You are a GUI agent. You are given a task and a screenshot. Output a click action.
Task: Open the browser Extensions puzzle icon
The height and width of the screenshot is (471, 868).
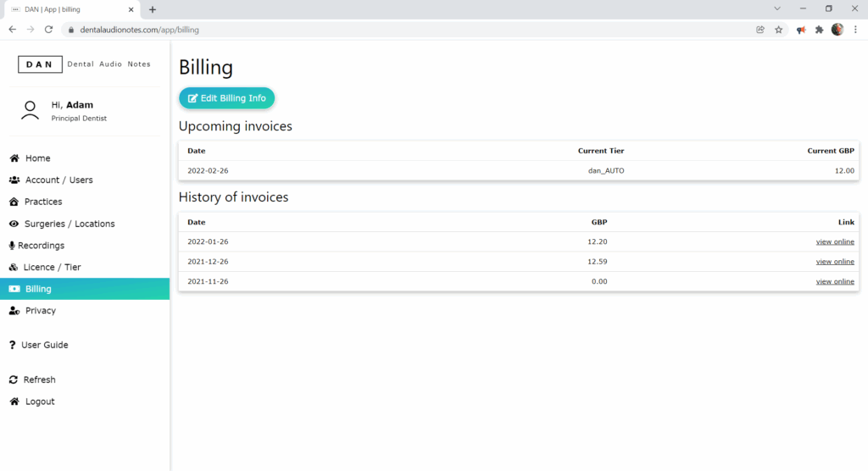[819, 30]
